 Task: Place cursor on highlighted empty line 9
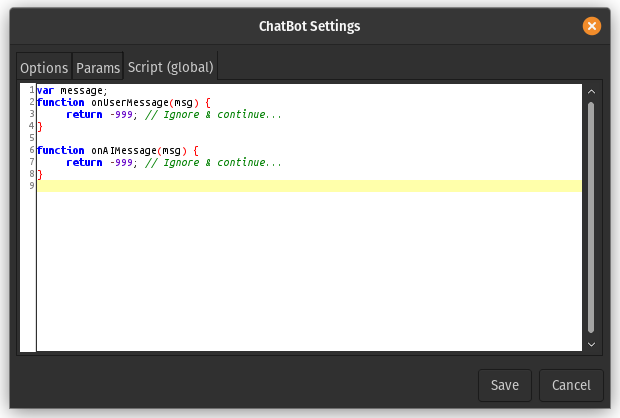click(300, 186)
